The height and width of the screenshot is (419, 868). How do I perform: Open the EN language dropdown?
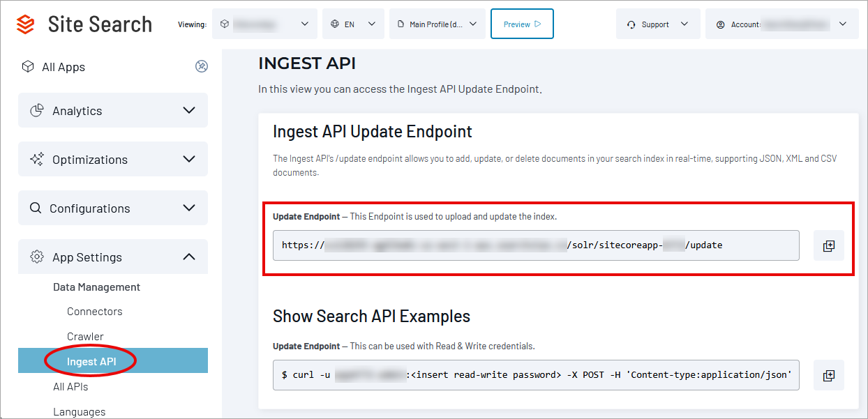353,23
